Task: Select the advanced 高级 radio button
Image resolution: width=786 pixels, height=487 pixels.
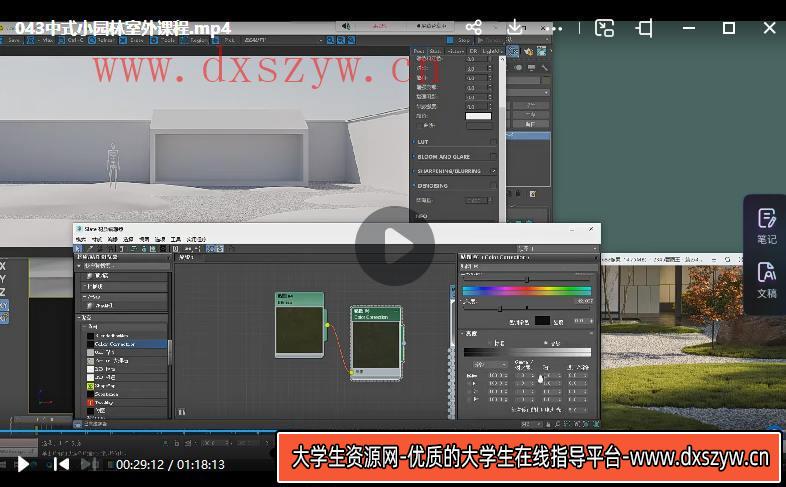Action: pyautogui.click(x=547, y=343)
